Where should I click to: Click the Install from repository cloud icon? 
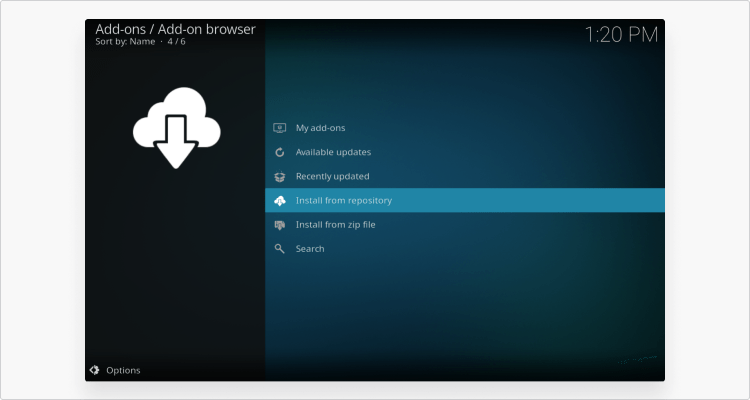(x=279, y=201)
